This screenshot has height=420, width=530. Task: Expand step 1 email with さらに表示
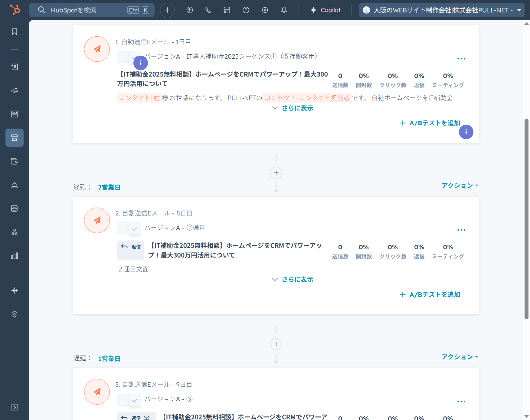(293, 108)
